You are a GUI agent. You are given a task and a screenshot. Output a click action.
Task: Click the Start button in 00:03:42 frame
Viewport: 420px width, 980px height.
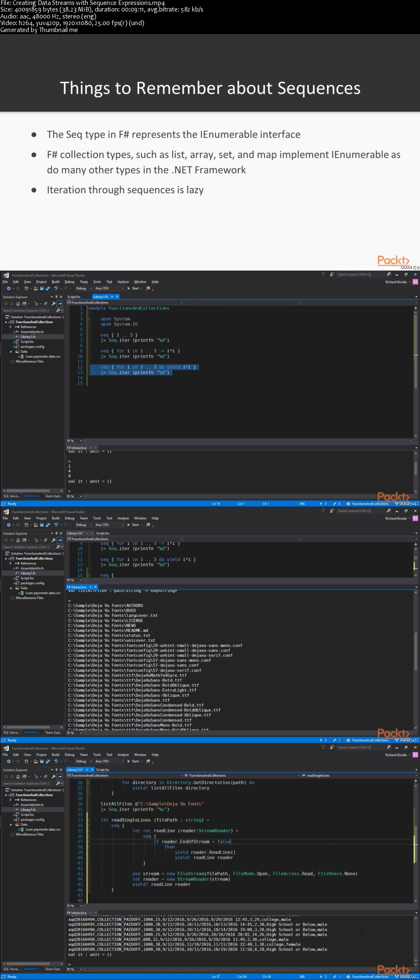(133, 288)
